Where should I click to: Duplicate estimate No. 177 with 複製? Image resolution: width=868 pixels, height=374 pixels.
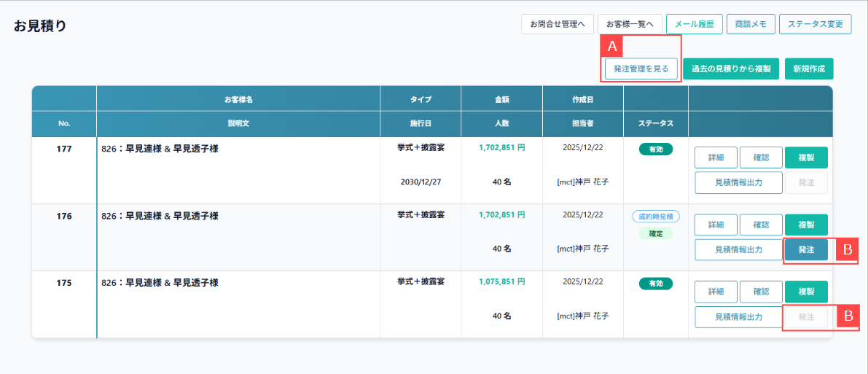pos(806,157)
